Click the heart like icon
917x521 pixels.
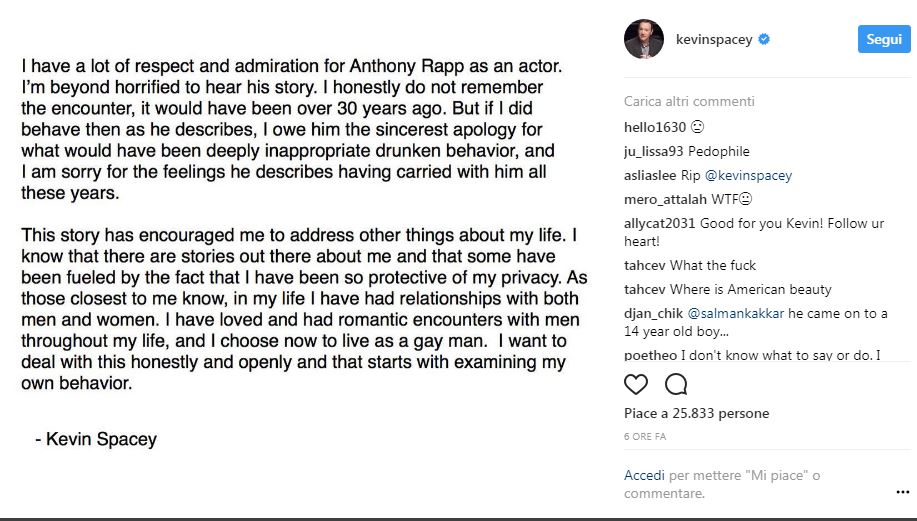pyautogui.click(x=636, y=384)
